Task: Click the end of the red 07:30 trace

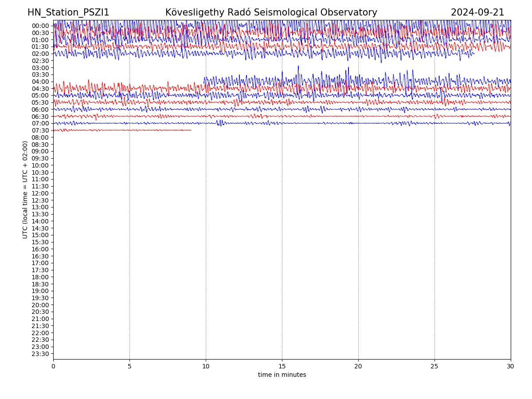Action: coord(191,130)
